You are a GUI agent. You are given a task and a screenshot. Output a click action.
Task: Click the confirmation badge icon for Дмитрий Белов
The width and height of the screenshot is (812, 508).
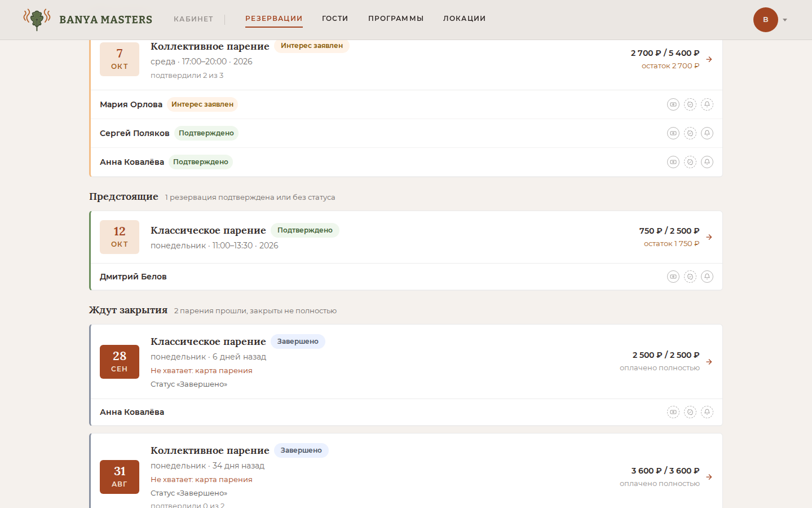coord(690,277)
